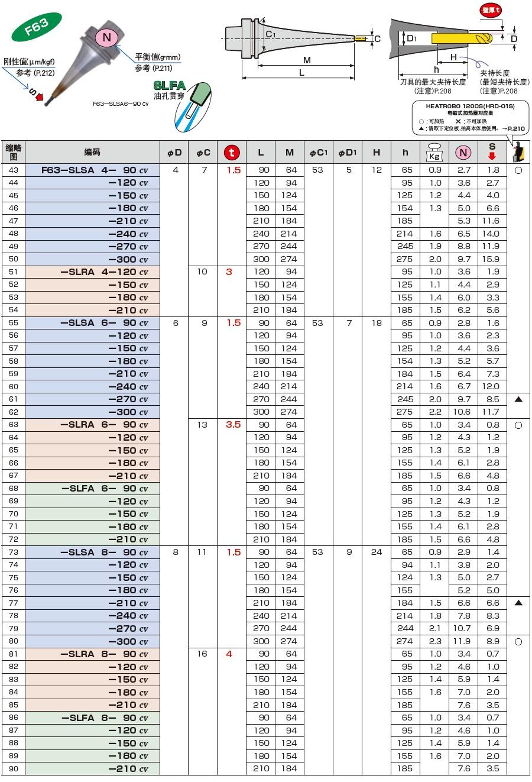Click the code F63—SLSA 4— 90 cv
The image size is (532, 782).
coord(94,170)
